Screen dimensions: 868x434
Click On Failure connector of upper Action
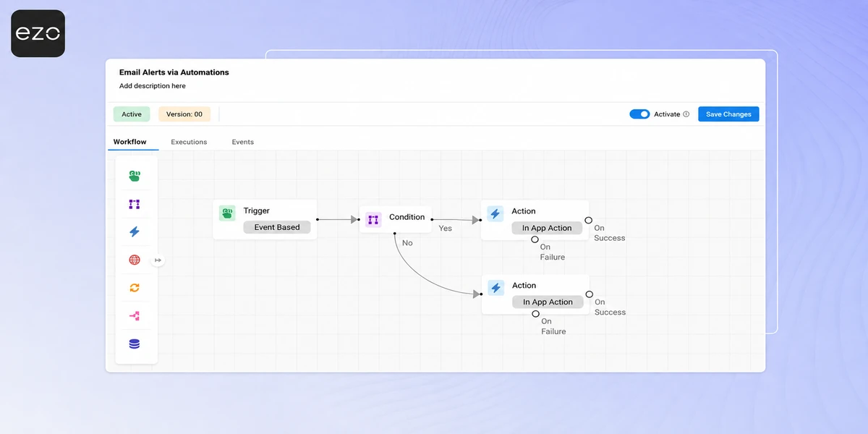[535, 239]
